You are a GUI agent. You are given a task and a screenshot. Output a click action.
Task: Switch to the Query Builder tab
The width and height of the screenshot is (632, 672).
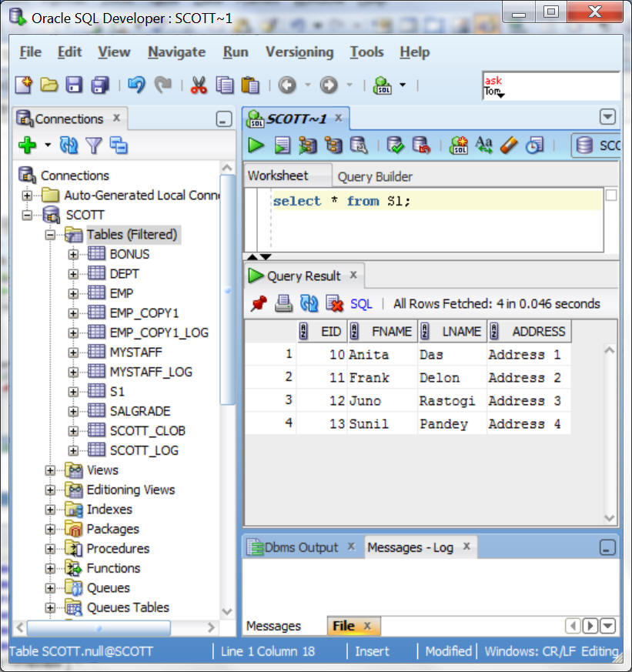375,176
